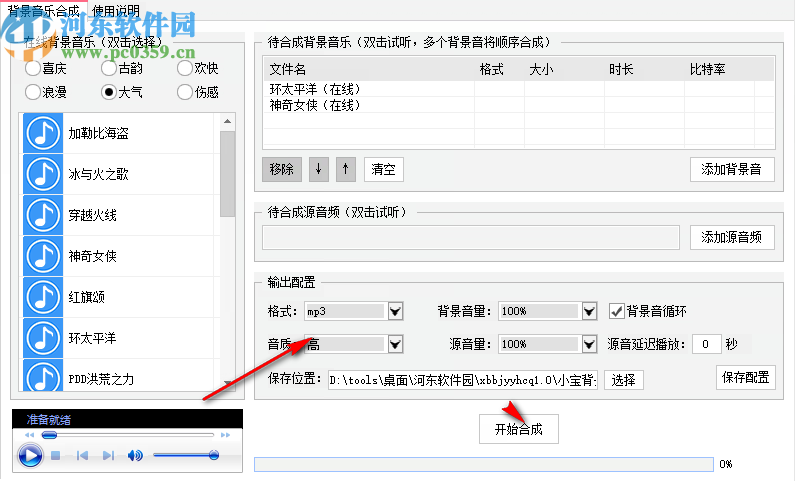Click the 大小 column header
This screenshot has width=795, height=481.
[564, 69]
